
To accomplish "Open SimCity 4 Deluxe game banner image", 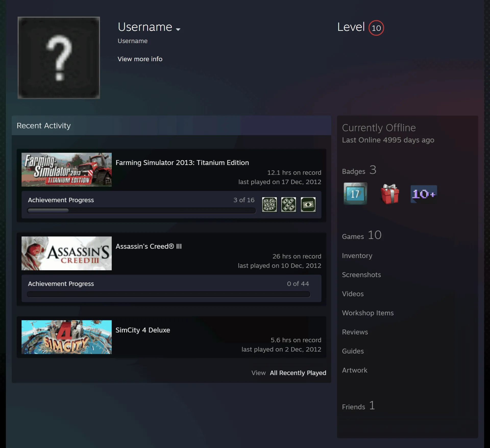I will coord(67,337).
